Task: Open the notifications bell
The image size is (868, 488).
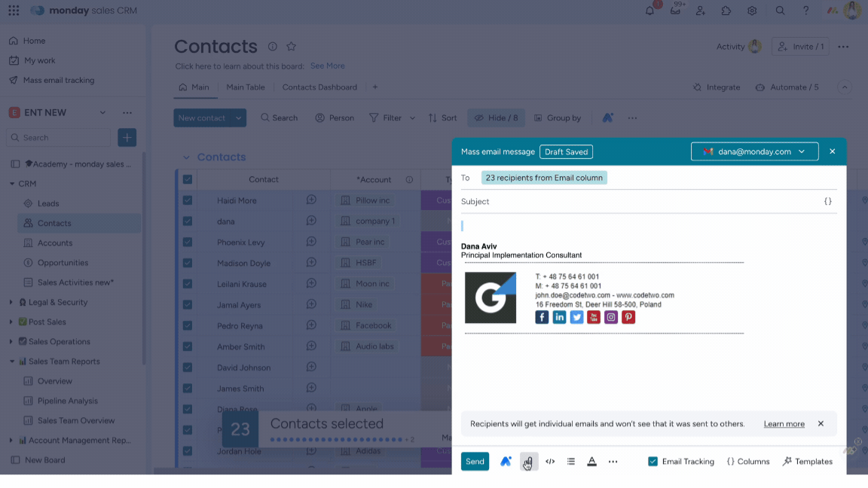Action: [650, 11]
